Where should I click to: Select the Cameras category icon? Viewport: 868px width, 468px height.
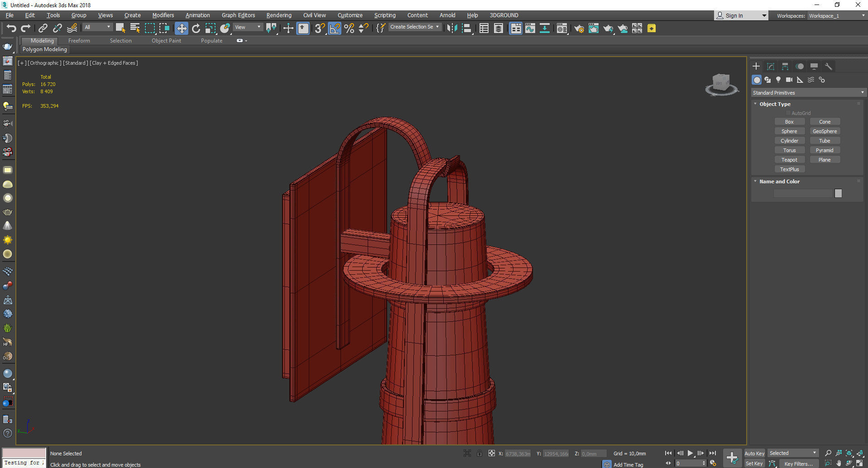(789, 80)
